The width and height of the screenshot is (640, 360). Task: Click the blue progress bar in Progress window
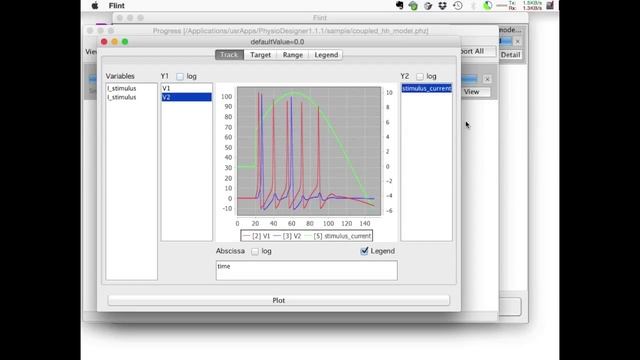pos(469,79)
